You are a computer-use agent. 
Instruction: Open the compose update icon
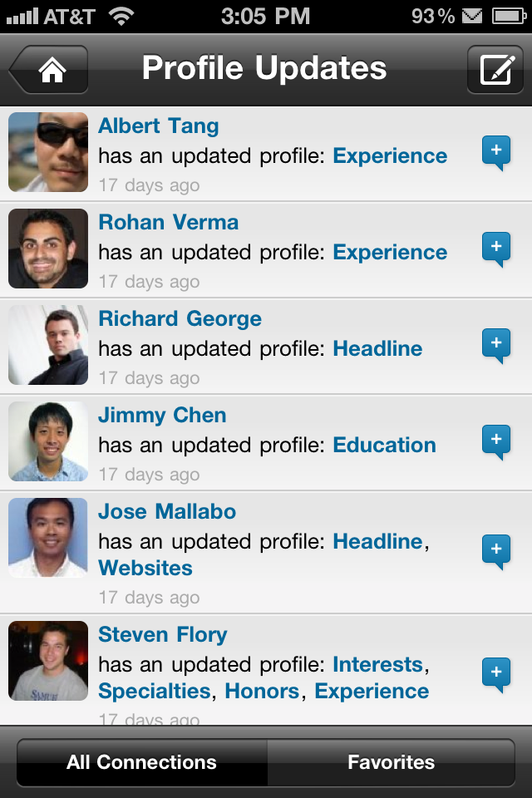tap(495, 69)
